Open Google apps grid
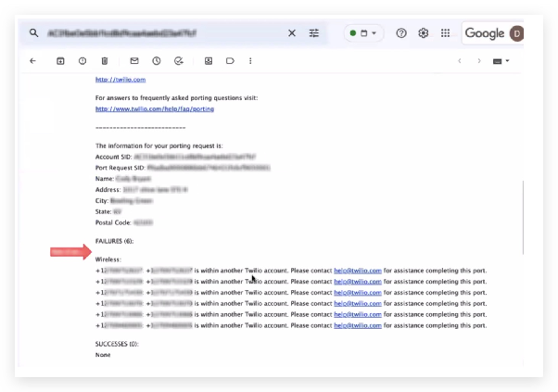Viewport: 558px width, 392px height. (445, 33)
